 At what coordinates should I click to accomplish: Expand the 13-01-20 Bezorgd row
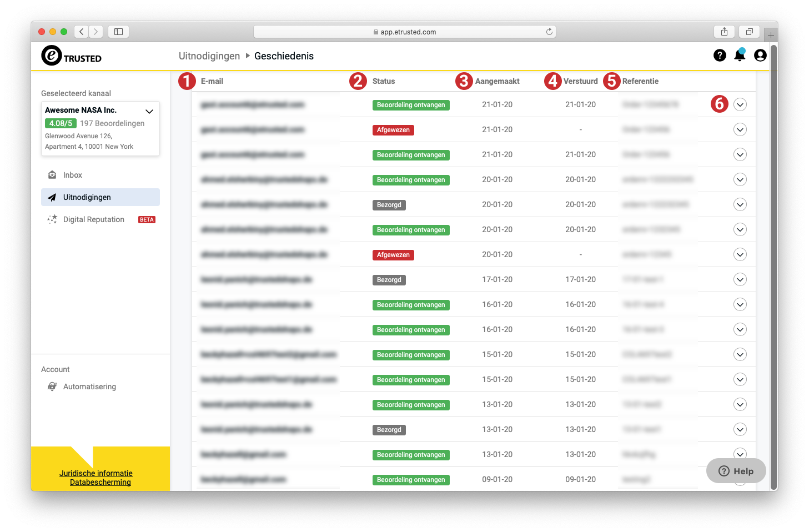[x=740, y=429]
